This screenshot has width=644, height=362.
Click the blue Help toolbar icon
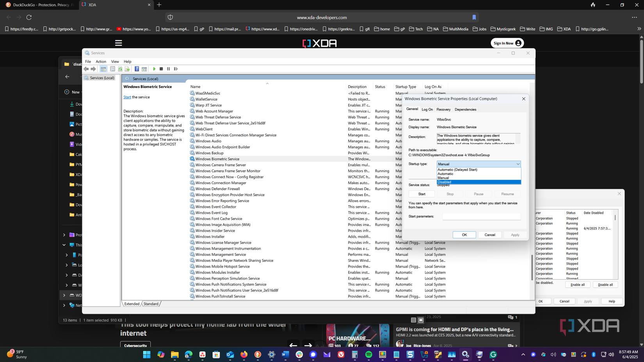click(137, 69)
